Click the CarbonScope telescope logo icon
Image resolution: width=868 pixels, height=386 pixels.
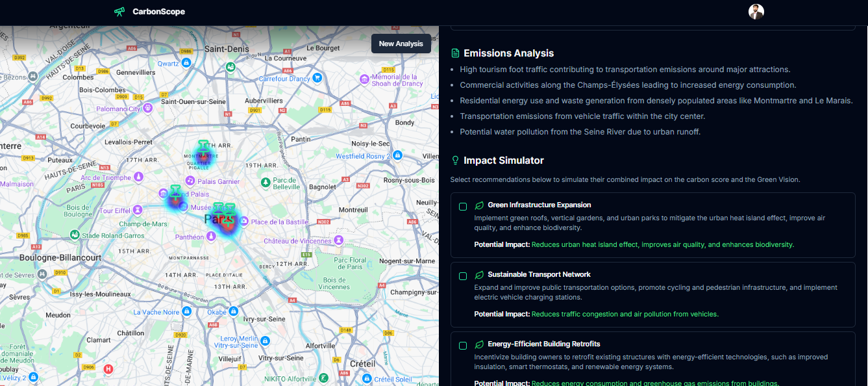point(119,12)
